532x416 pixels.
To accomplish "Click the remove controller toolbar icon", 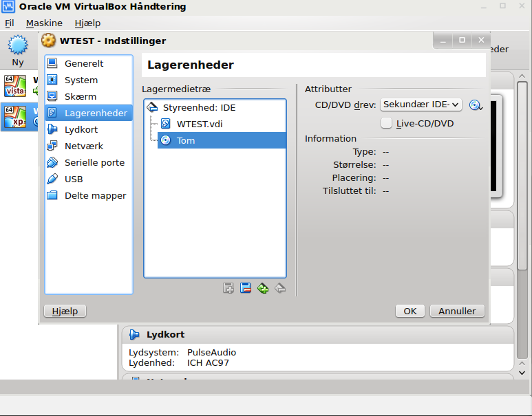I will pos(246,288).
